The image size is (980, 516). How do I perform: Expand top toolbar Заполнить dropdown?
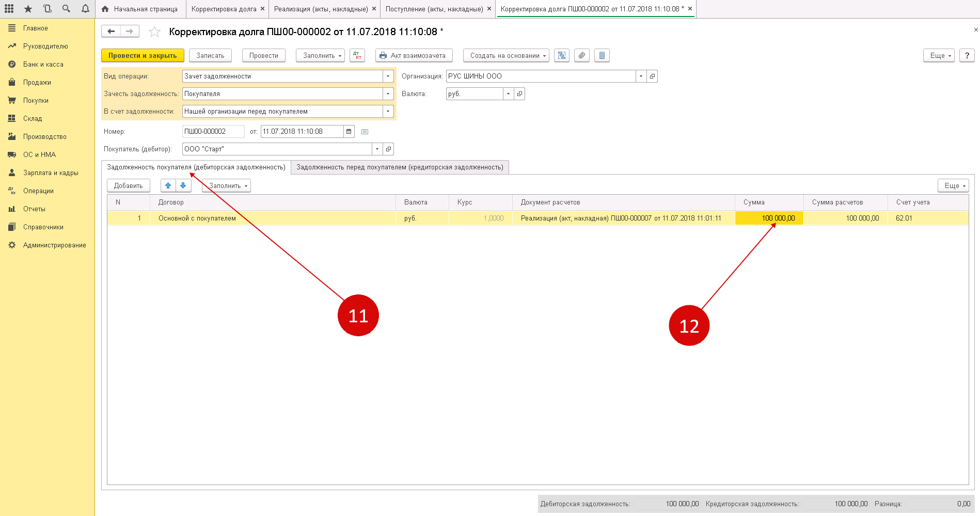click(320, 55)
